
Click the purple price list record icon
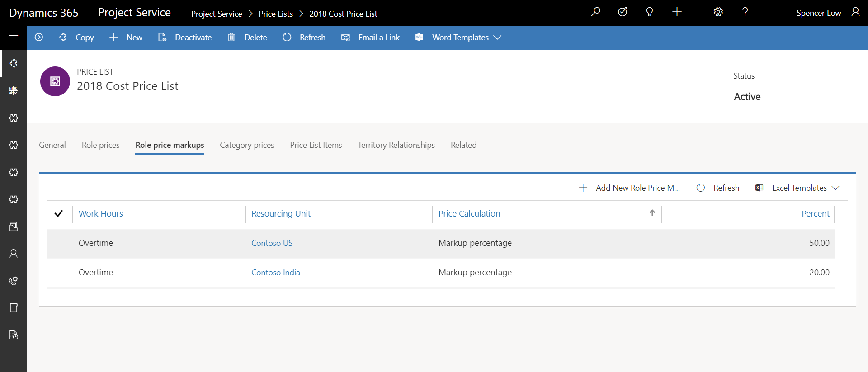55,81
